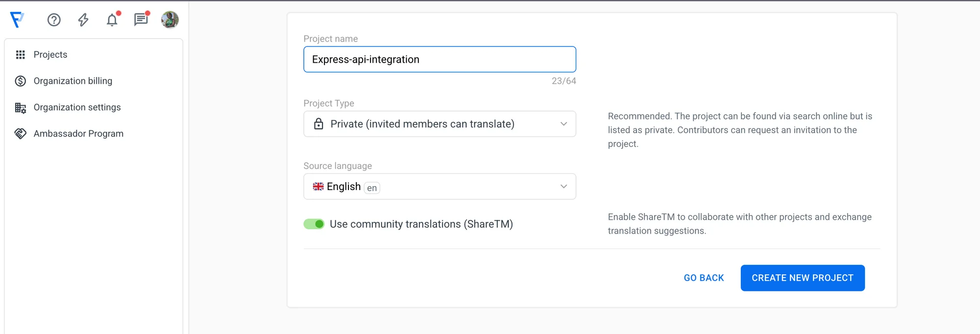Image resolution: width=980 pixels, height=334 pixels.
Task: Click the Organization settings building icon
Action: 20,107
